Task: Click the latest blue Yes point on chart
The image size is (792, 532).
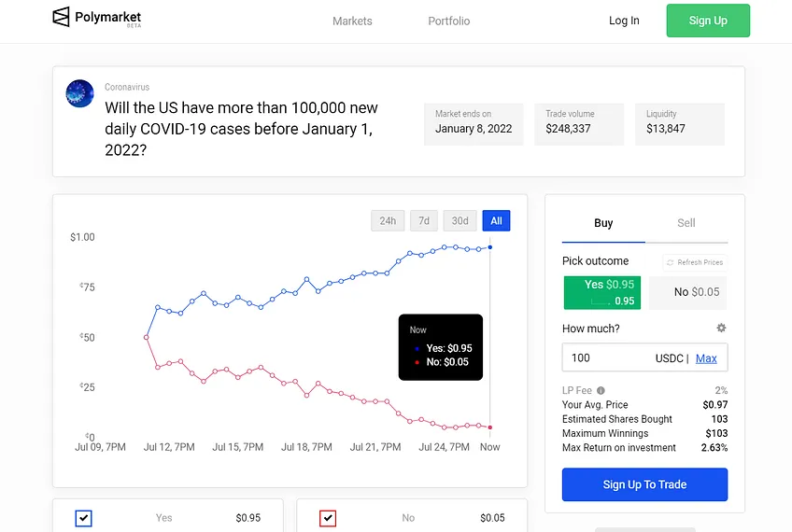Action: [490, 247]
